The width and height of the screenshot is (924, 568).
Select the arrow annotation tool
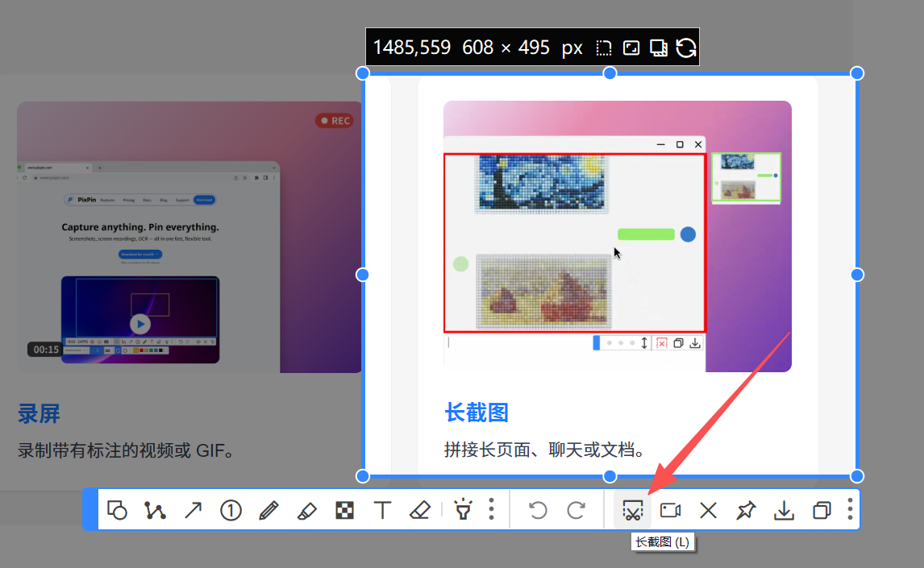(x=193, y=509)
